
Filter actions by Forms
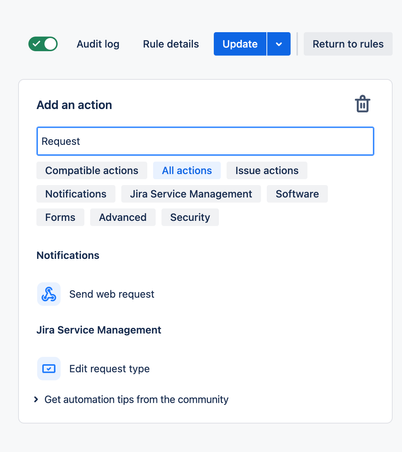tap(60, 217)
